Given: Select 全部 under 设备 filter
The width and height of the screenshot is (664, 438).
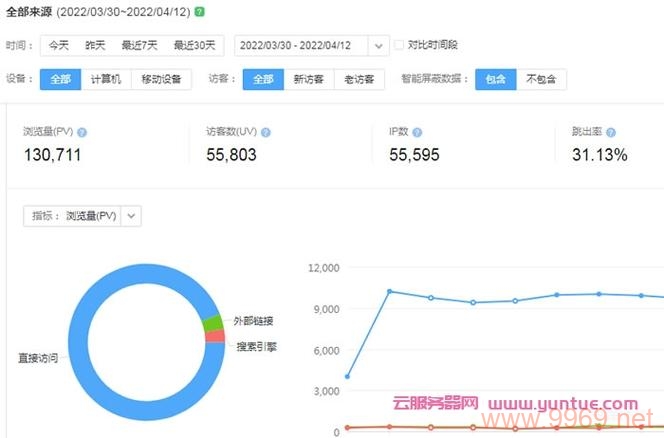Looking at the screenshot, I should coord(61,79).
